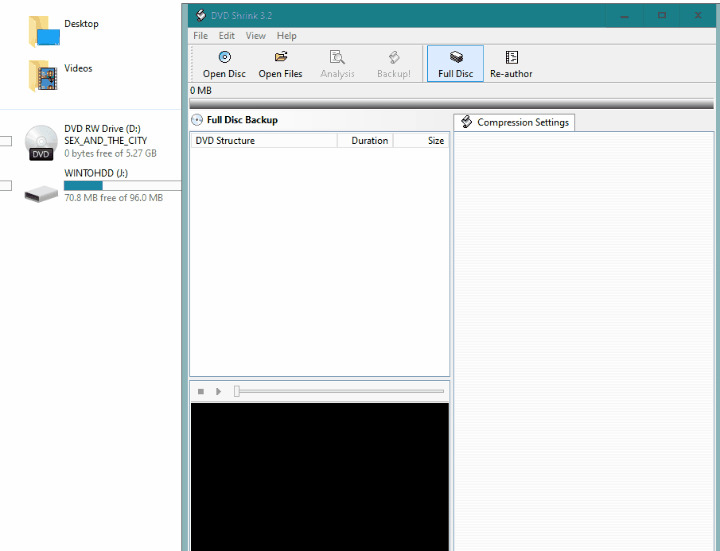720x551 pixels.
Task: Open the Edit menu
Action: [x=227, y=36]
